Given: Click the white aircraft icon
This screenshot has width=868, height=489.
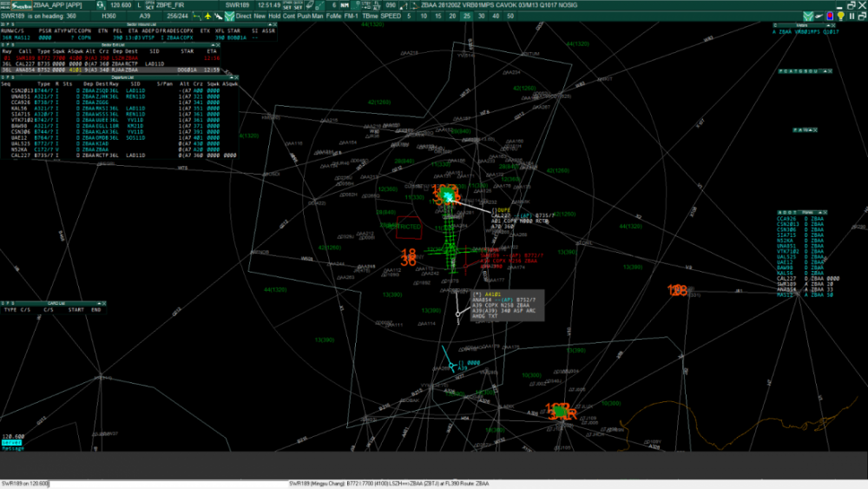Looking at the screenshot, I should (219, 16).
